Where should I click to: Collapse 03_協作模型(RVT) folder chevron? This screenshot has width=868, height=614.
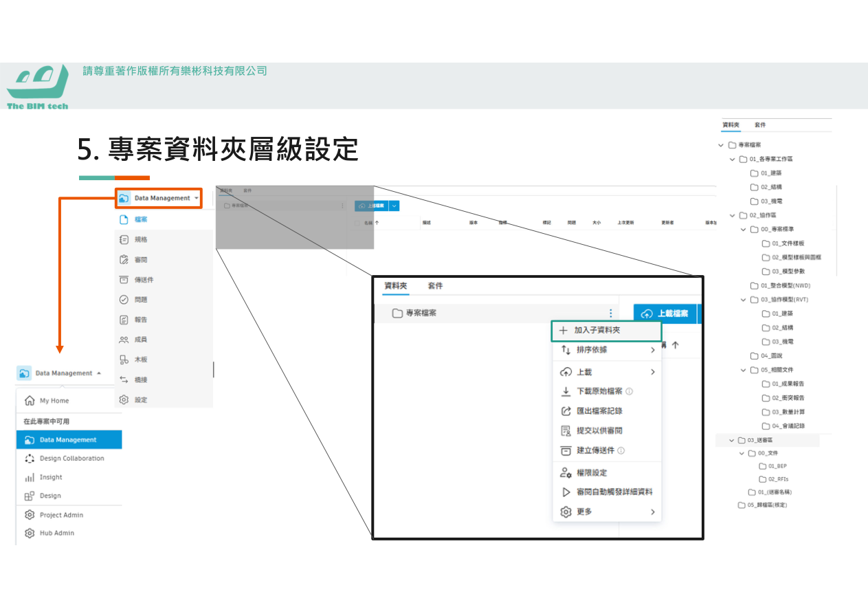(744, 300)
